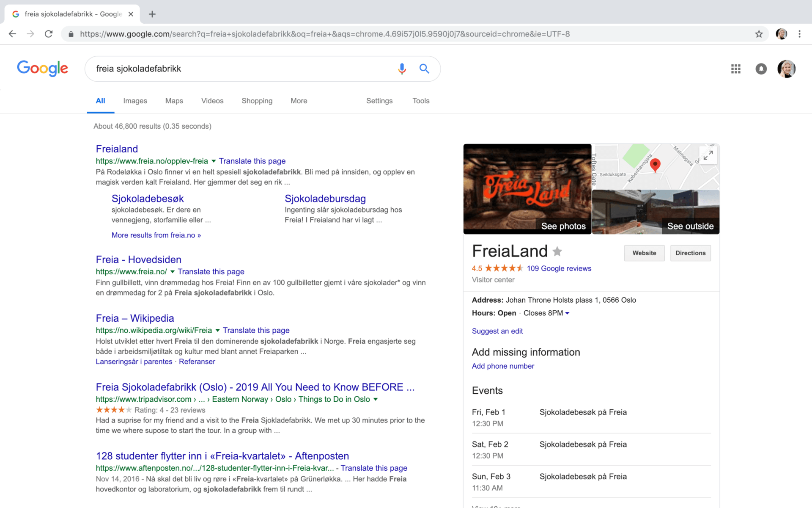
Task: Open the Referanser link
Action: [197, 362]
